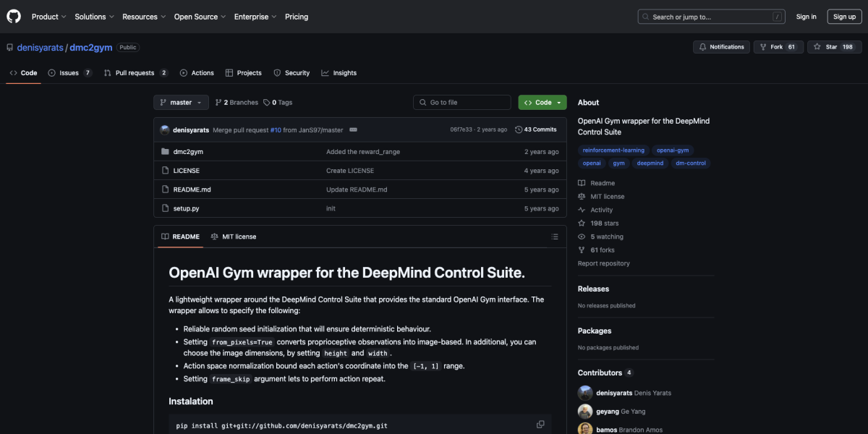Select Pricing in the navigation bar
Viewport: 868px width, 434px height.
[x=297, y=16]
